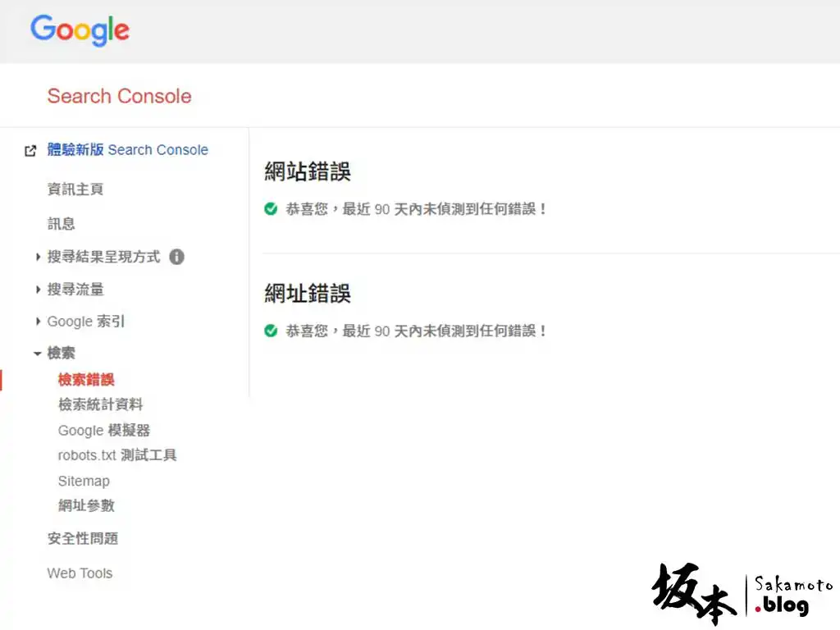Image resolution: width=840 pixels, height=630 pixels.
Task: Click the info icon next to 搜尋結果呈現方式
Action: point(176,257)
